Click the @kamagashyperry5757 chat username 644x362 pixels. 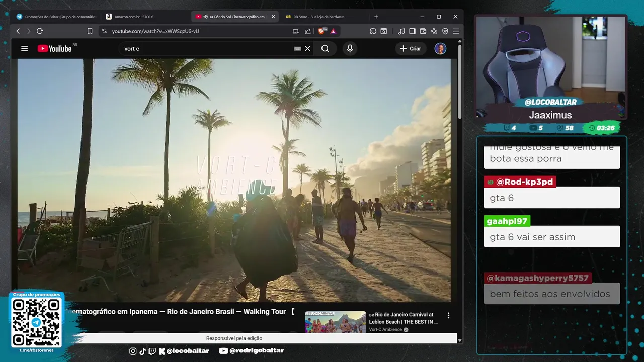[537, 278]
